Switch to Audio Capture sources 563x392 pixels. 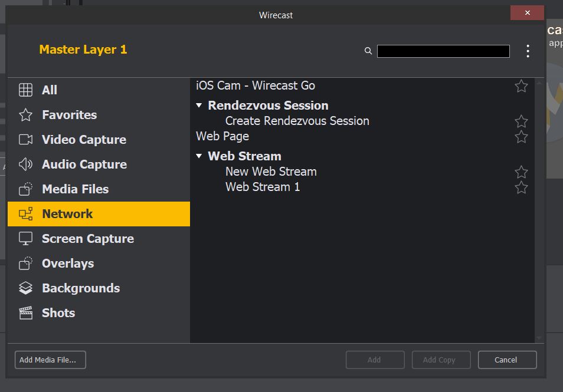tap(99, 164)
